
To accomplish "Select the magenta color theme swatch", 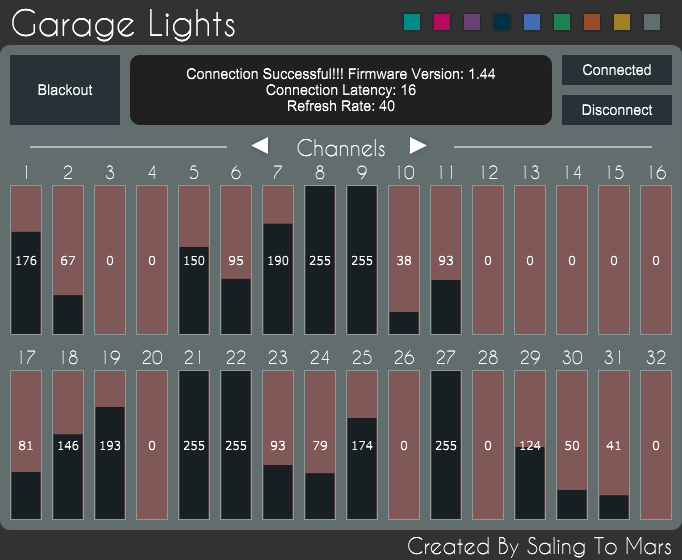I will 442,22.
